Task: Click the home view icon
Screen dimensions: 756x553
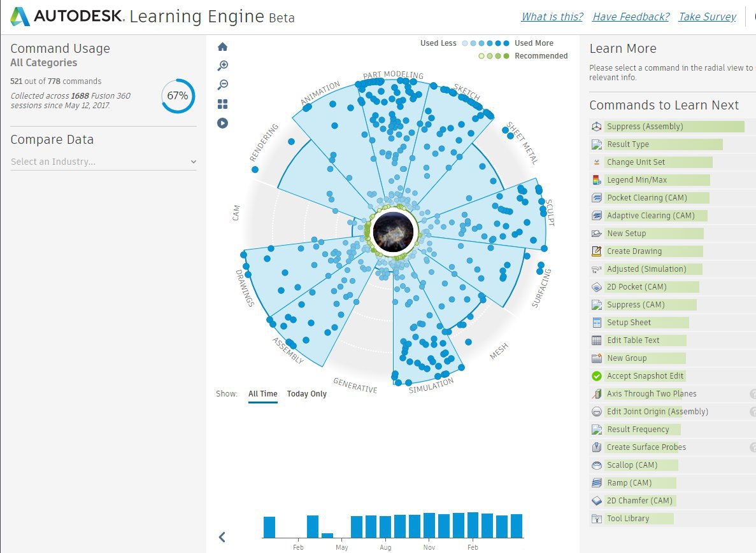Action: click(x=222, y=46)
